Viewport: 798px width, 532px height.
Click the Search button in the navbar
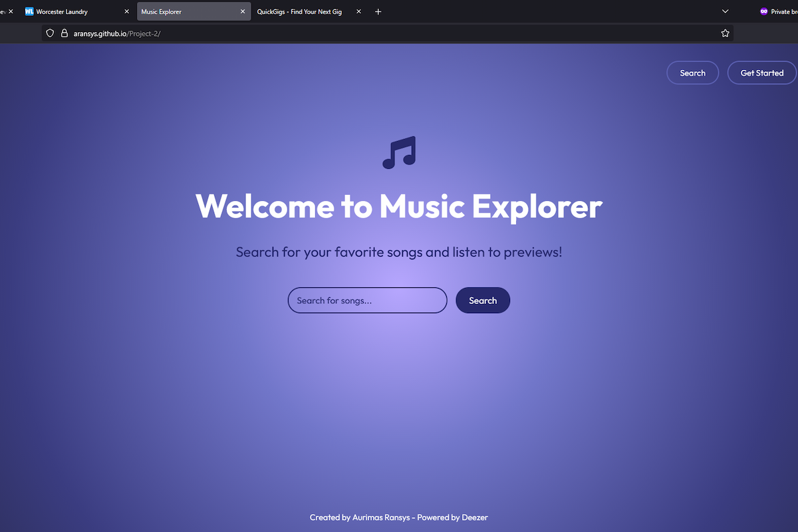pyautogui.click(x=692, y=72)
